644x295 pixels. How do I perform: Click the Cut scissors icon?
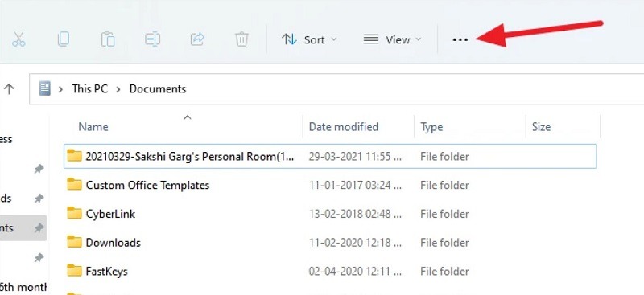click(19, 39)
